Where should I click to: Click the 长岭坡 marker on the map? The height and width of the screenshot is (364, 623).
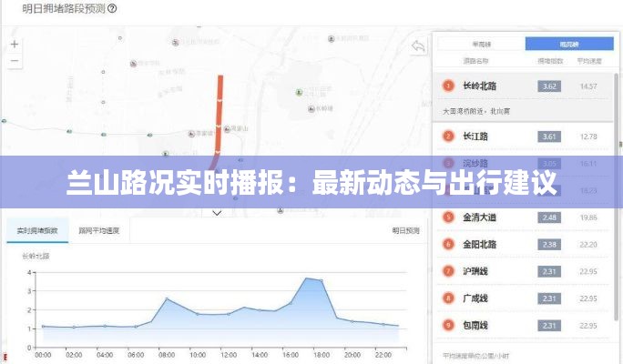311,109
